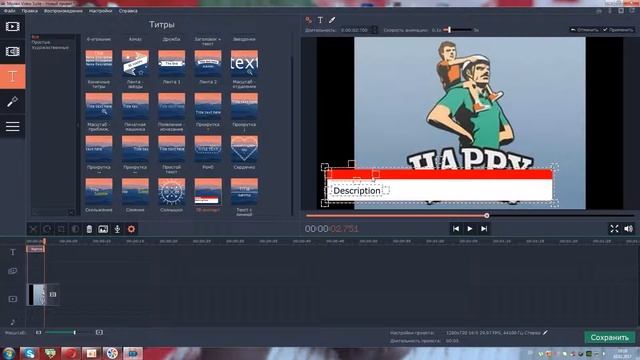640x360 pixels.
Task: Choose the Лента 2 title style
Action: (x=208, y=63)
